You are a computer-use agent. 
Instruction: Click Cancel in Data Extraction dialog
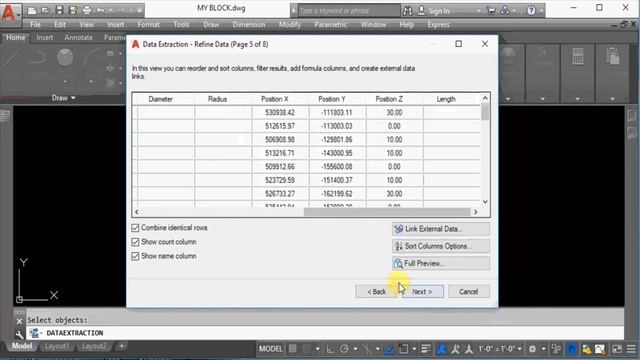click(469, 291)
